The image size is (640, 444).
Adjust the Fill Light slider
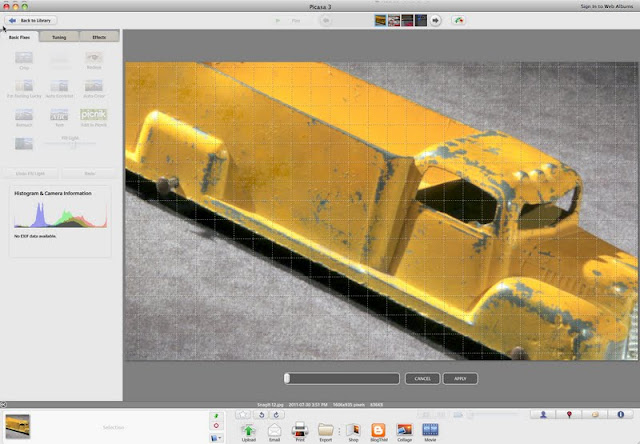click(x=70, y=144)
